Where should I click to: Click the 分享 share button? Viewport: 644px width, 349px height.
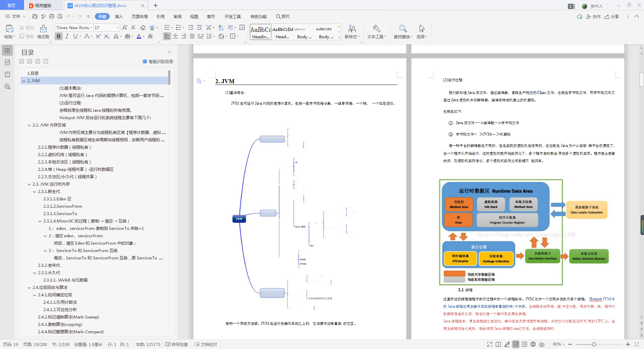pyautogui.click(x=612, y=16)
